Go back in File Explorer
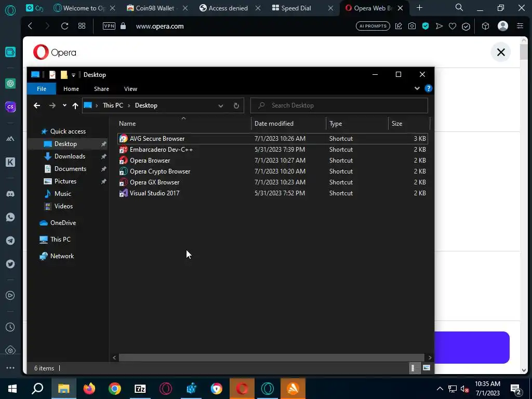 [37, 105]
